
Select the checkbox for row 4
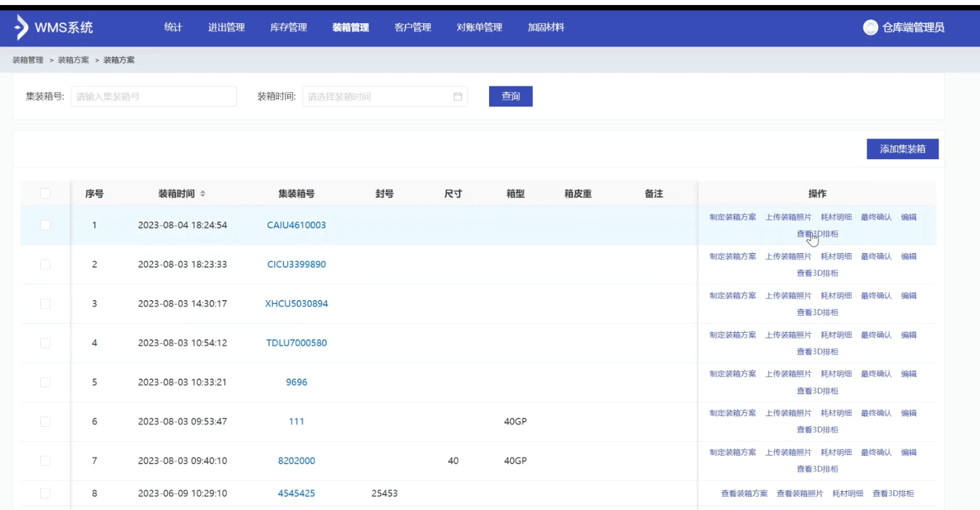[45, 343]
